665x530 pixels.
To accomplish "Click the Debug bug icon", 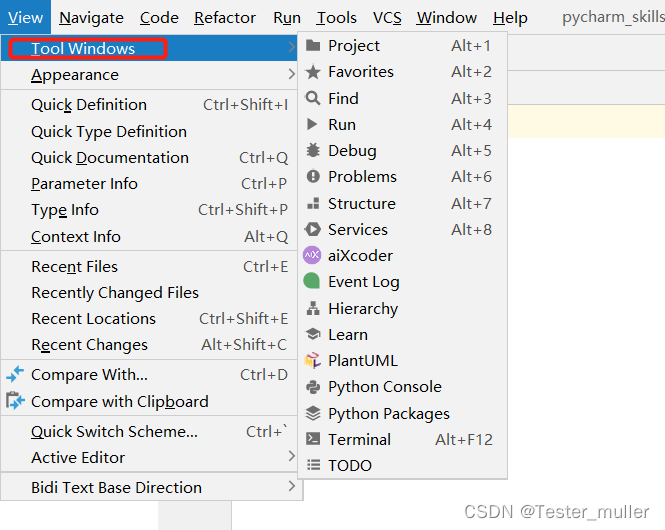I will click(x=313, y=150).
